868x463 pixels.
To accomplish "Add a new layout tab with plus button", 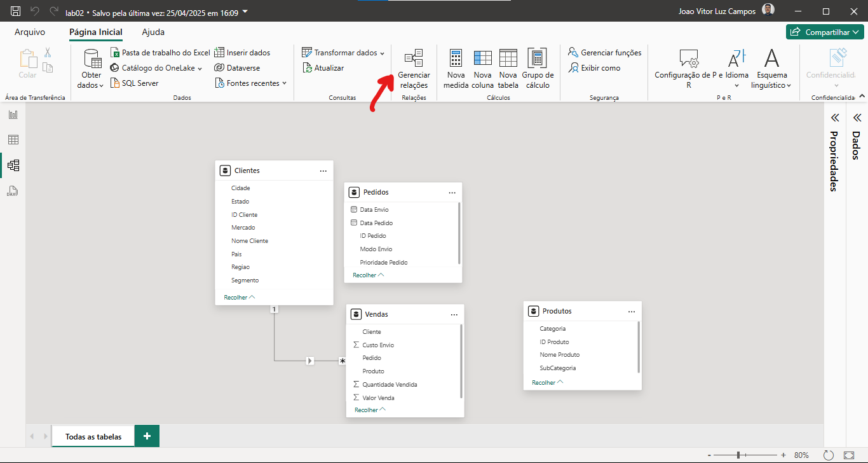I will [x=147, y=436].
